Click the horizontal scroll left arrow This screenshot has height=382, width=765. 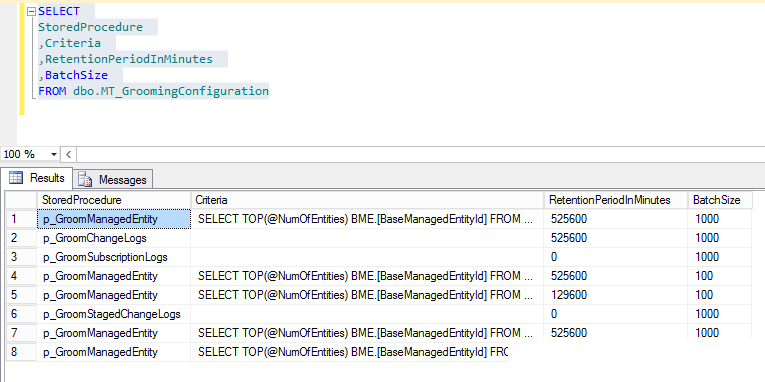click(x=68, y=155)
